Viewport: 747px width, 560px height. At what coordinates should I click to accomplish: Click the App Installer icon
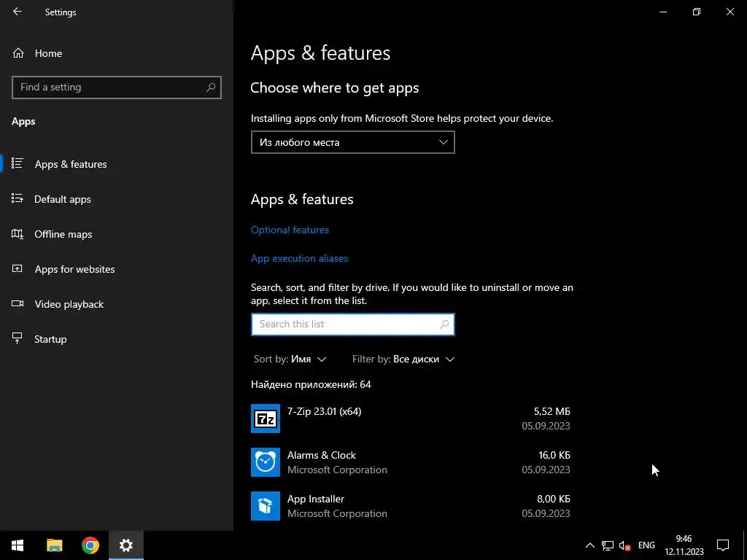pyautogui.click(x=266, y=506)
